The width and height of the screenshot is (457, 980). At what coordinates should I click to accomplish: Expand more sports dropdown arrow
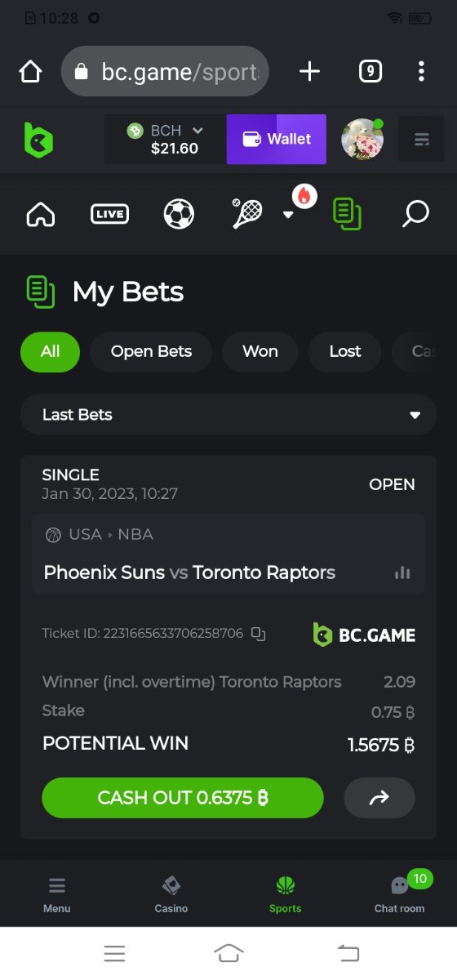click(288, 215)
